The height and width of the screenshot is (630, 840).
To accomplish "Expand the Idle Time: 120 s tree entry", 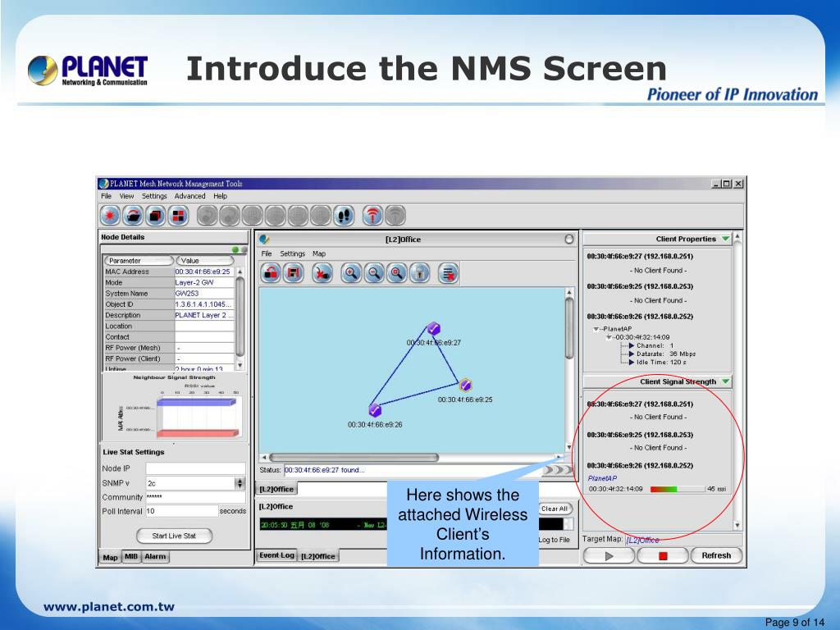I will tap(632, 363).
